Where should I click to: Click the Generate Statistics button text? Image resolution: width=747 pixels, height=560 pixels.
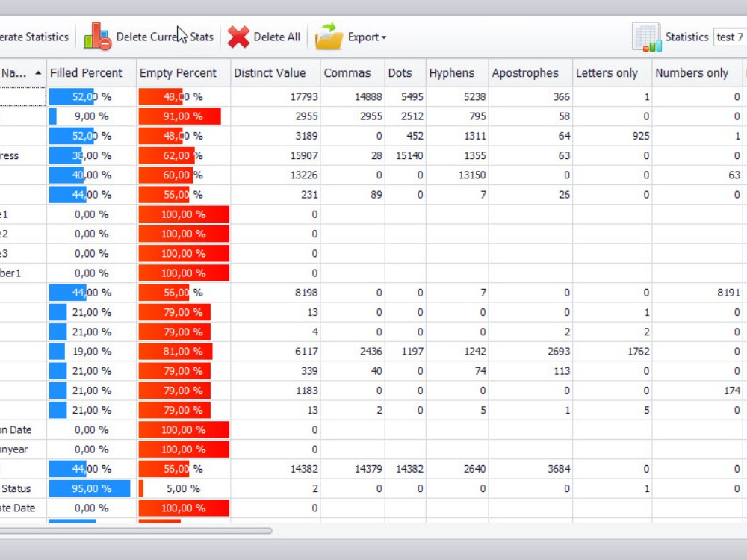(x=34, y=37)
